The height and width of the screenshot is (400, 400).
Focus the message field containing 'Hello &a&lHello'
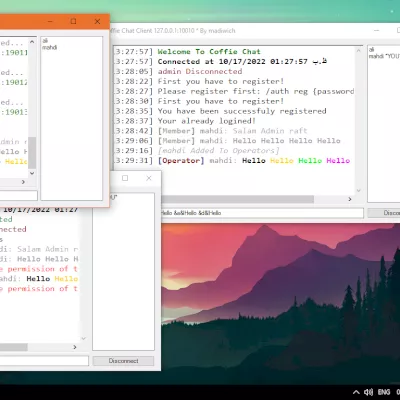pyautogui.click(x=262, y=213)
